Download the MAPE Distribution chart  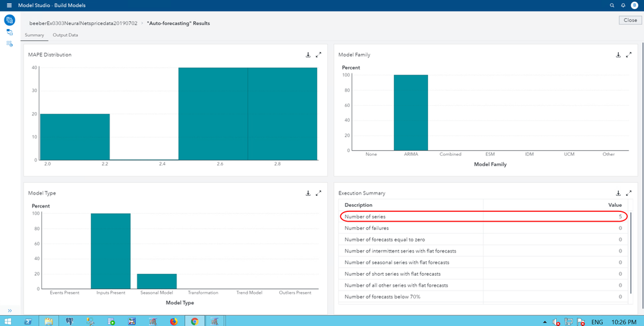click(x=308, y=55)
